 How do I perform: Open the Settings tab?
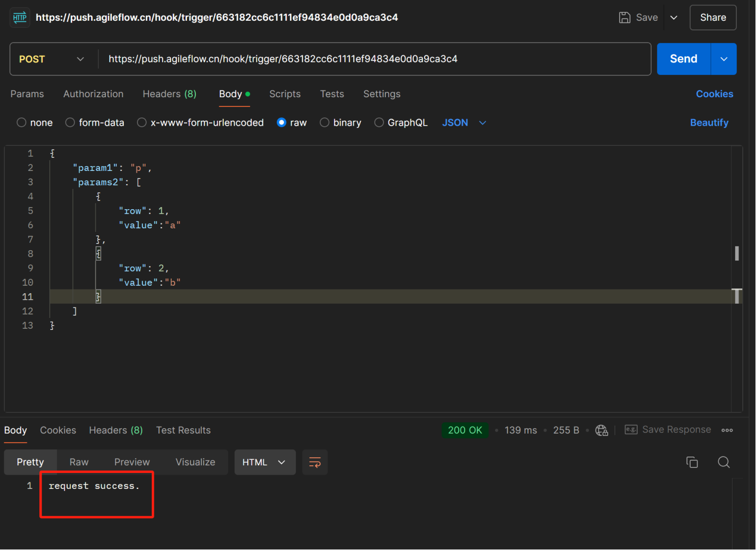tap(382, 94)
